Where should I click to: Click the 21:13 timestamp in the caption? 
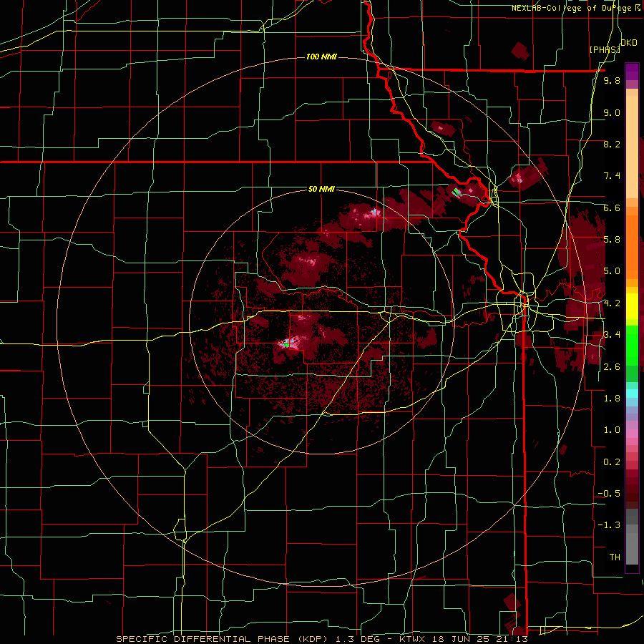pos(512,639)
